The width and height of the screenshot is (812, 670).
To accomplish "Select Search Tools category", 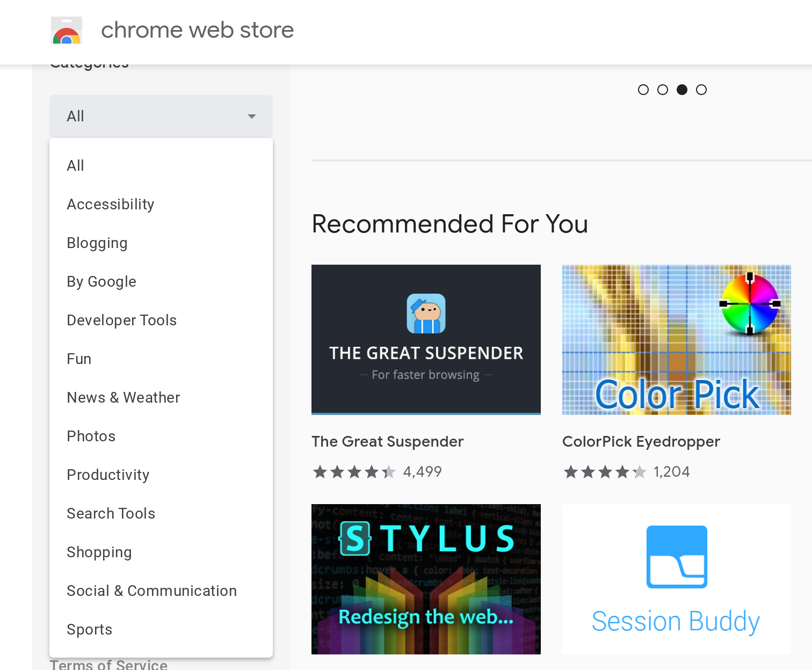I will coord(161,513).
